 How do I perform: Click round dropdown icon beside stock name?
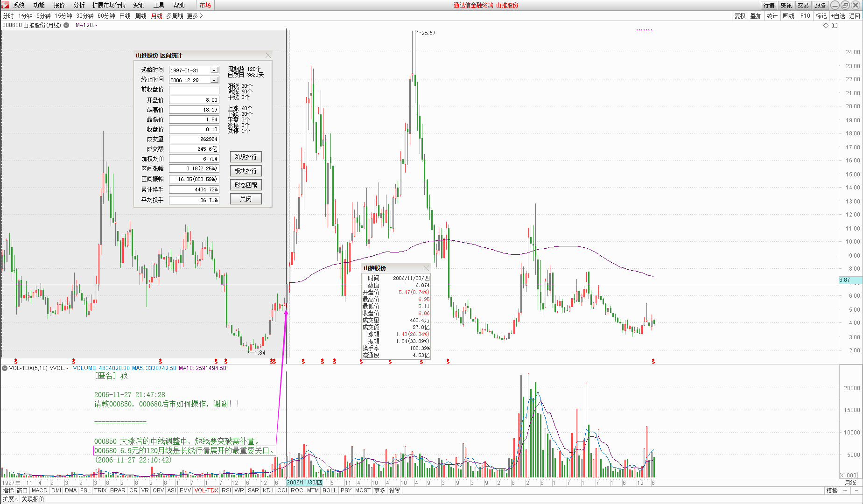pyautogui.click(x=66, y=26)
